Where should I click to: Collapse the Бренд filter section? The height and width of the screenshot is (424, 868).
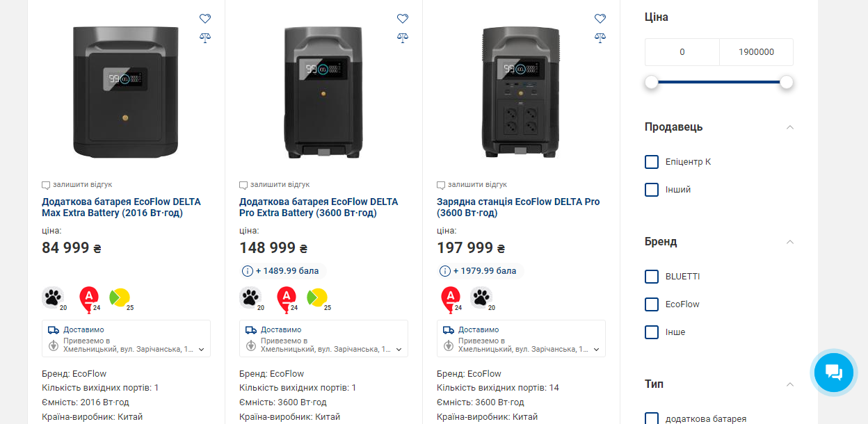789,242
